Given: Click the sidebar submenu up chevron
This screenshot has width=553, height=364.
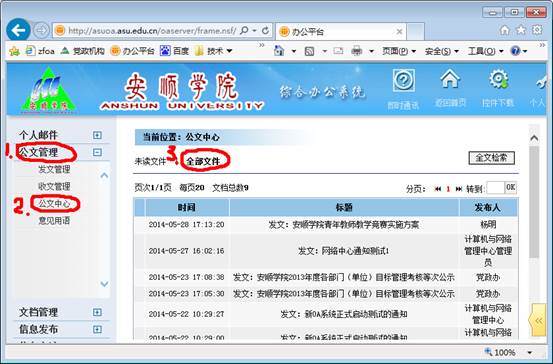Looking at the screenshot, I should click(104, 175).
